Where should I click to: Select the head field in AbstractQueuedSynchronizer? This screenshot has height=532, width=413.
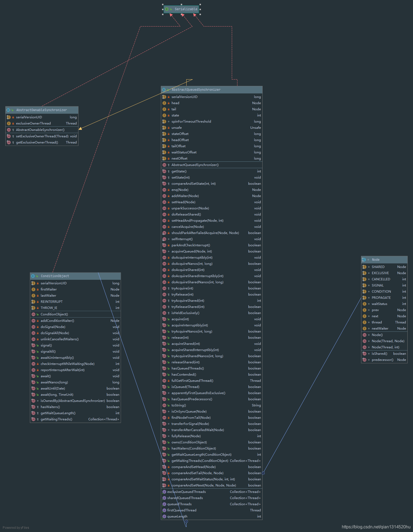click(211, 103)
